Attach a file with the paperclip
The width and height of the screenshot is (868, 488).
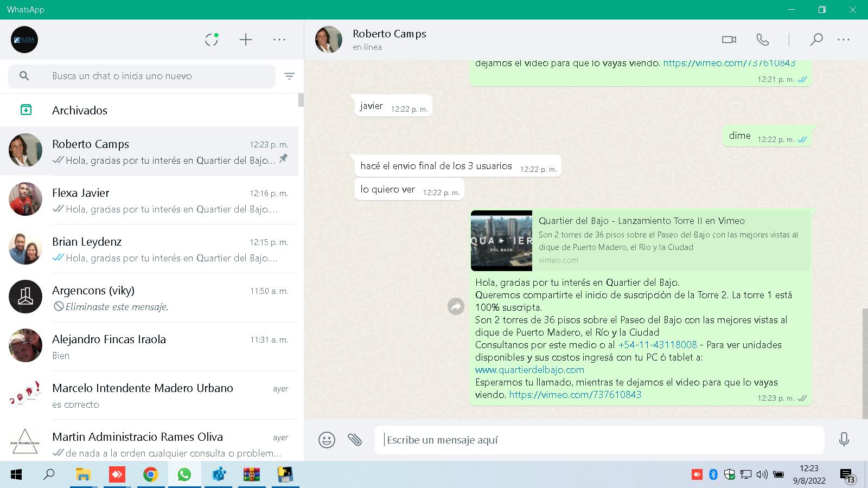click(x=355, y=440)
